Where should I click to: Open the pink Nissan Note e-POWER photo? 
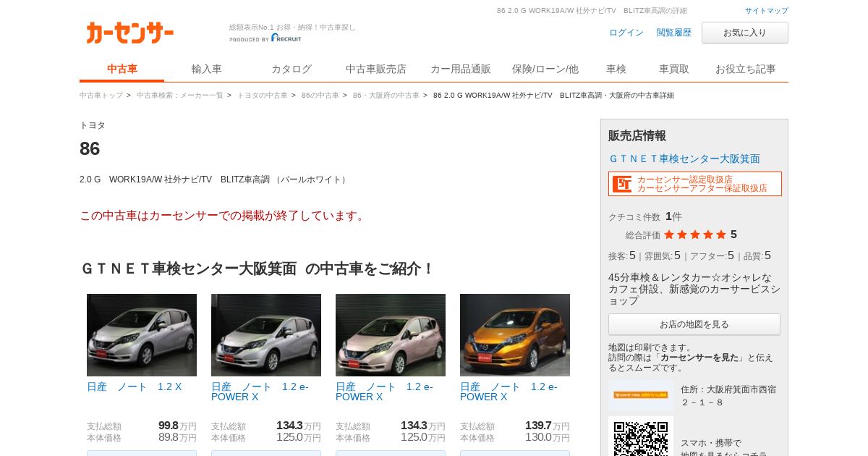pyautogui.click(x=391, y=335)
